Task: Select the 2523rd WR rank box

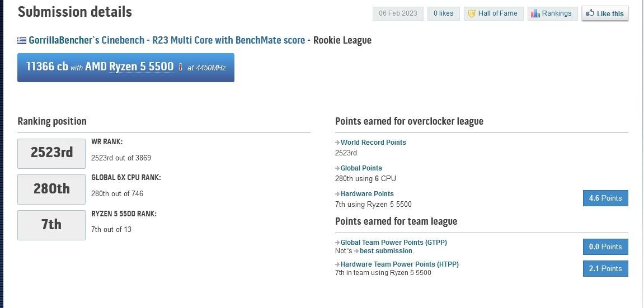Action: pyautogui.click(x=51, y=153)
